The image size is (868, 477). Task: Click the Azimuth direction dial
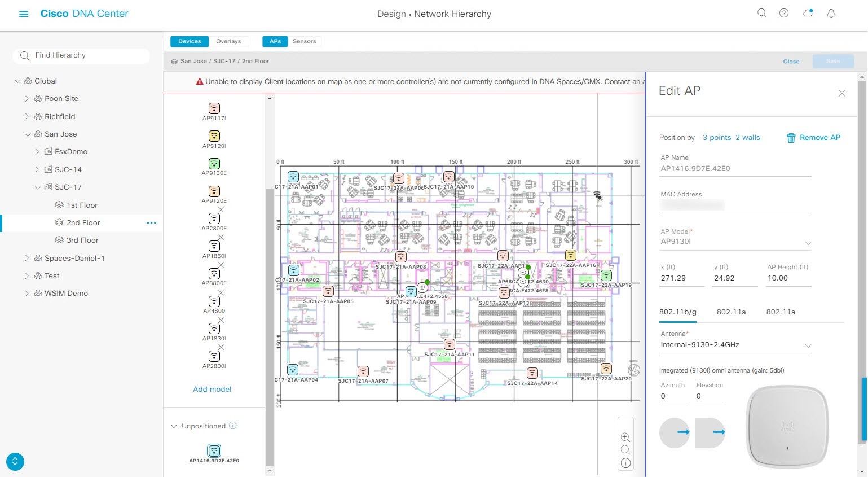click(x=675, y=432)
